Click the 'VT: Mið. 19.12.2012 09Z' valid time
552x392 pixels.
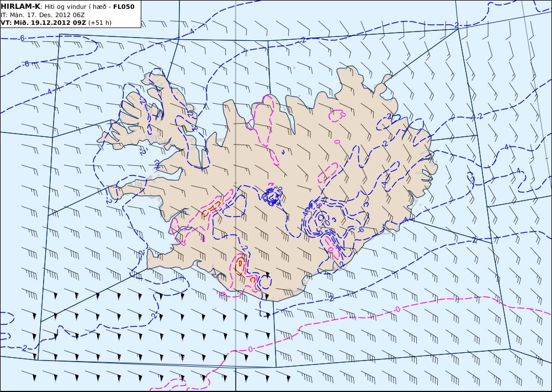43,23
